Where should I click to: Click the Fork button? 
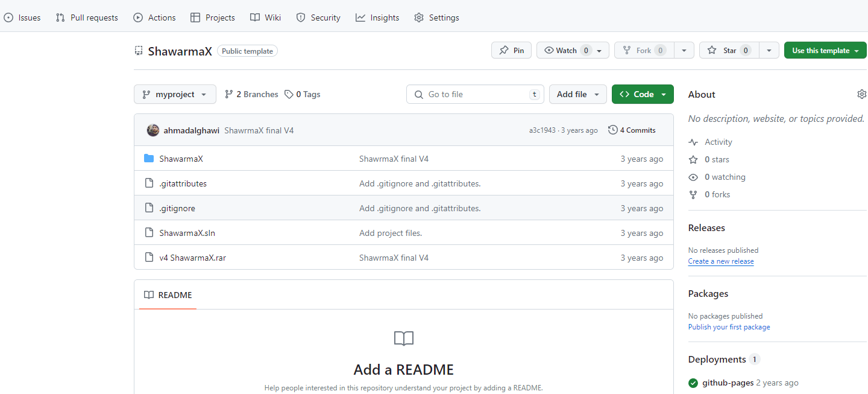[644, 51]
